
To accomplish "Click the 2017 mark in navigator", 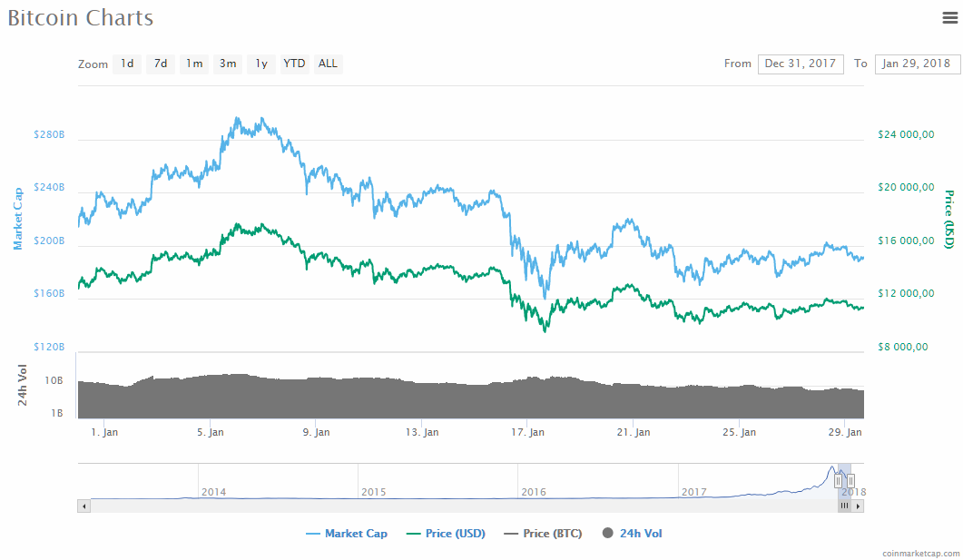I will click(694, 492).
